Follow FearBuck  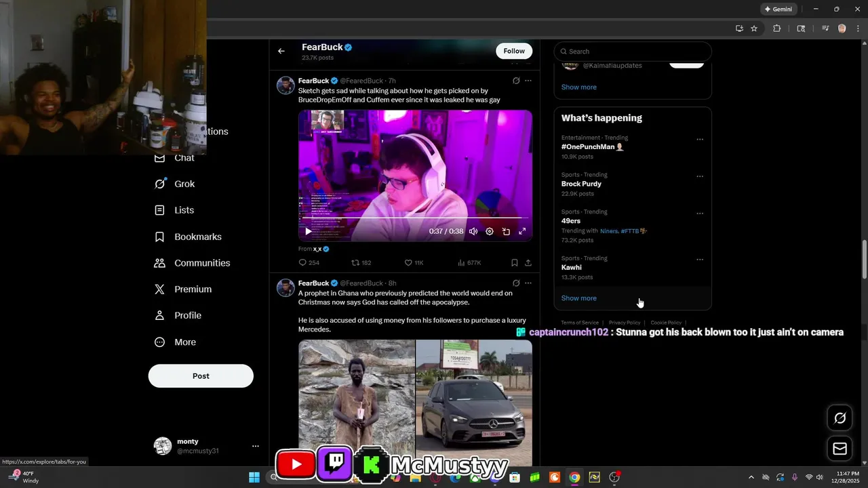point(514,51)
